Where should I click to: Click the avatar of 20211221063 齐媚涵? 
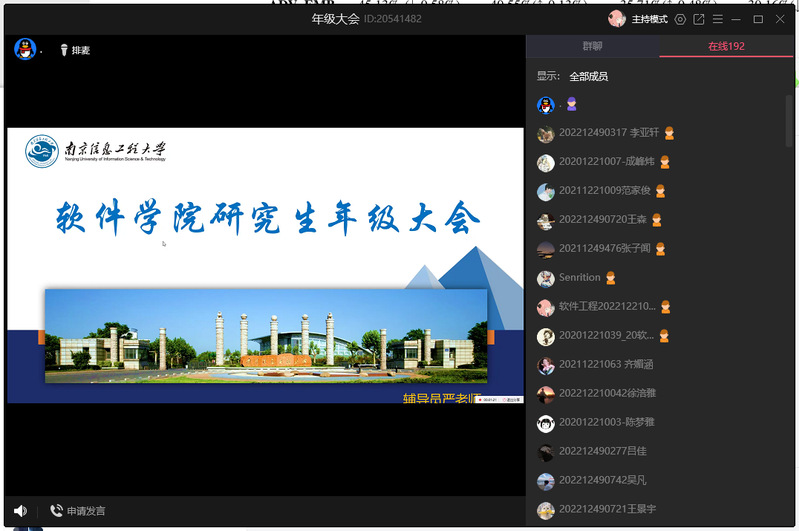click(545, 366)
